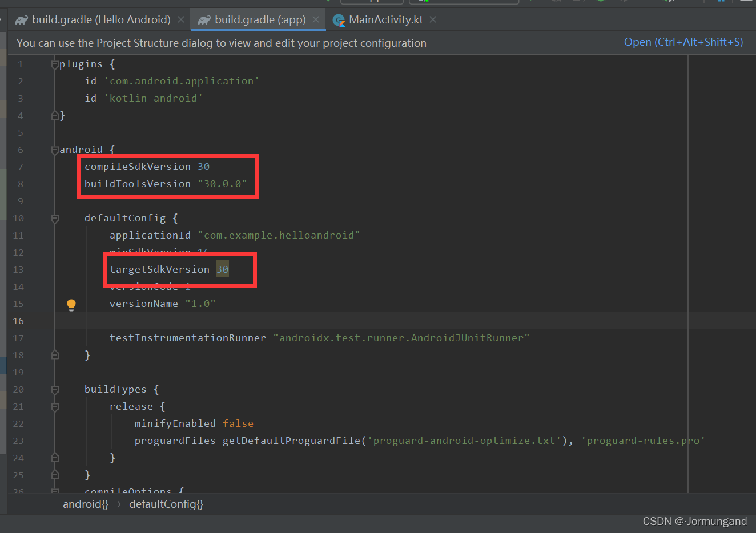Screen dimensions: 756x533
Task: Collapse the buildTypes block fold marker
Action: tap(55, 389)
